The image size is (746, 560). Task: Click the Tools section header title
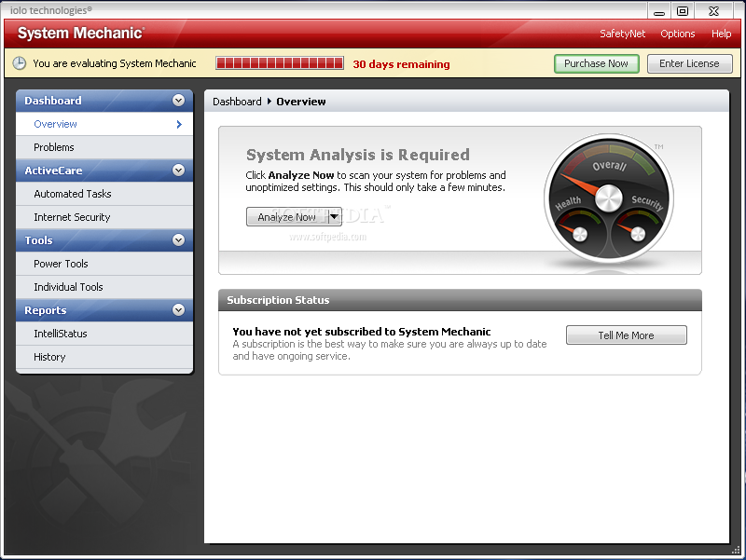click(38, 240)
